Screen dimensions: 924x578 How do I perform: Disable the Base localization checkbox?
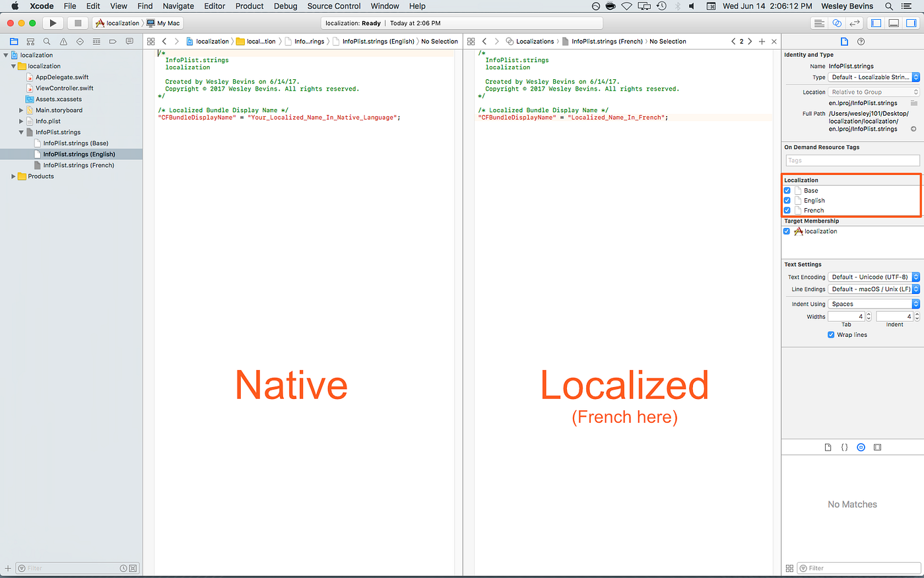click(x=787, y=190)
